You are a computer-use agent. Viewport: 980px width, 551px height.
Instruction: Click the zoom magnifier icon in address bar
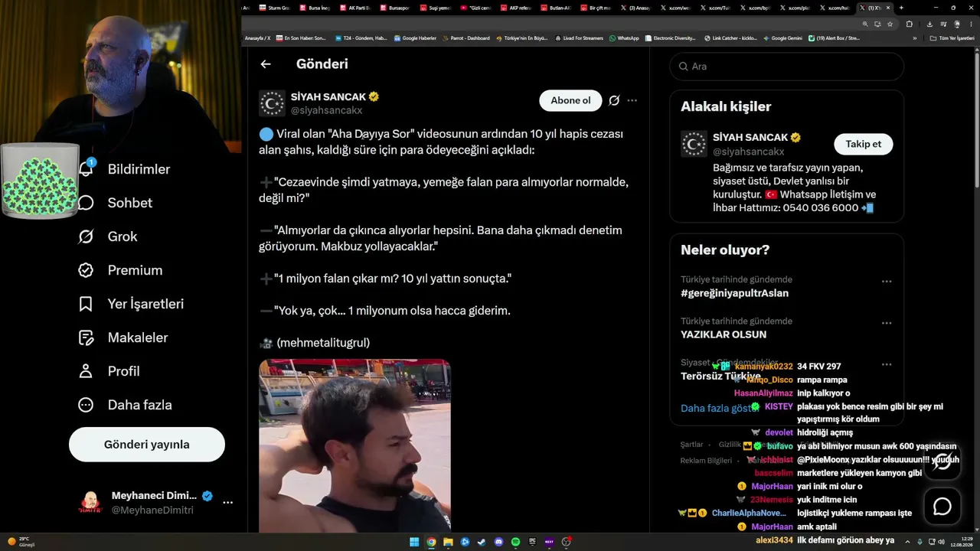(865, 24)
